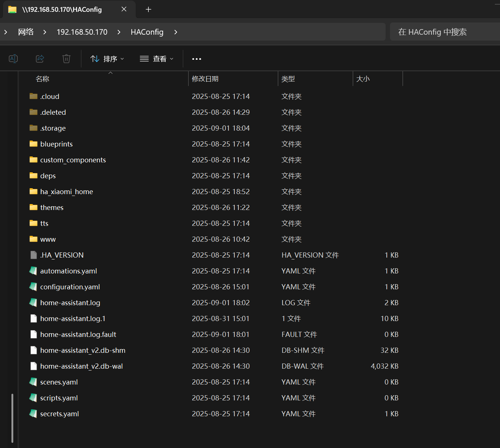The height and width of the screenshot is (448, 500).
Task: Add a new tab with plus button
Action: point(148,10)
